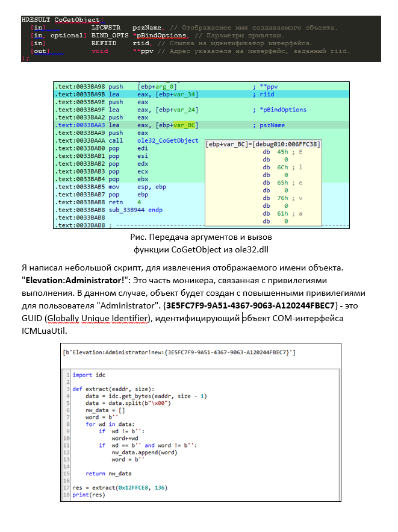Click the 'retn 4' instruction line
The image size is (398, 532).
98,202
